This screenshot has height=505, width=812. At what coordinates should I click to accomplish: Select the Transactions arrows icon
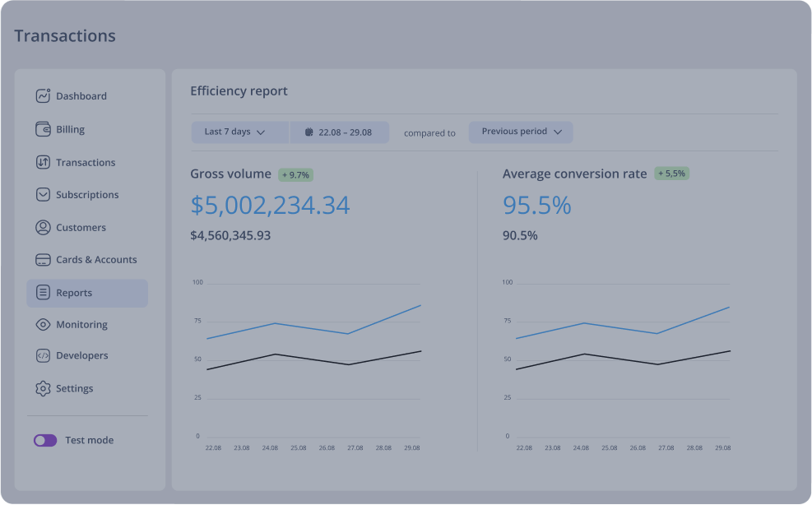42,162
